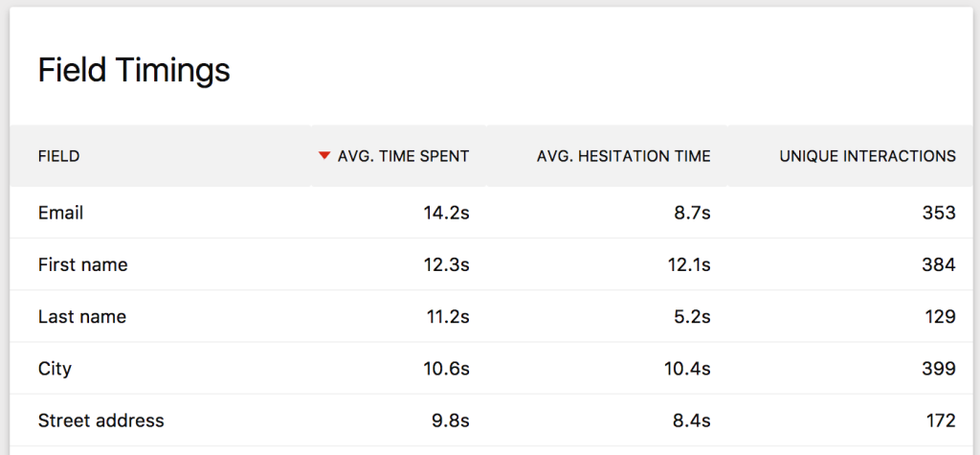This screenshot has height=455, width=980.
Task: Sort by Avg. Hesitation Time column
Action: pyautogui.click(x=623, y=156)
